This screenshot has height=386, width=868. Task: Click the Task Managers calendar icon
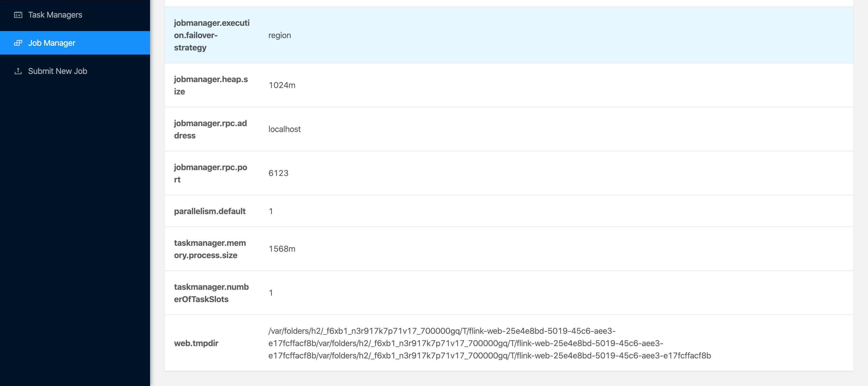coord(18,15)
